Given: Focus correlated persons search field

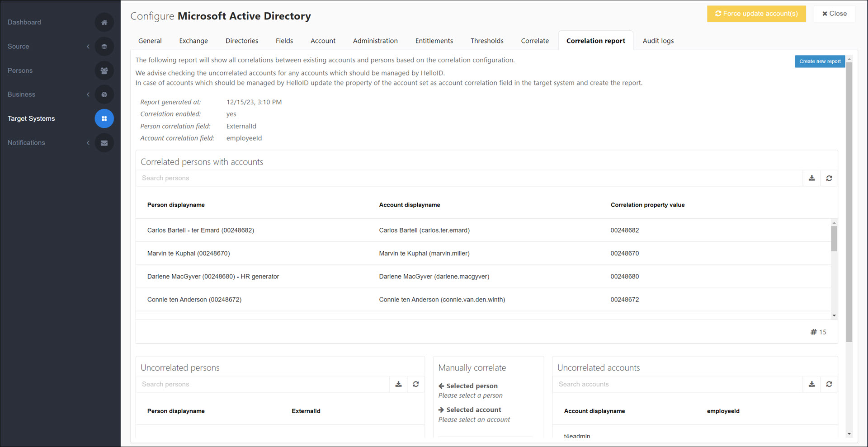Looking at the screenshot, I should tap(469, 178).
